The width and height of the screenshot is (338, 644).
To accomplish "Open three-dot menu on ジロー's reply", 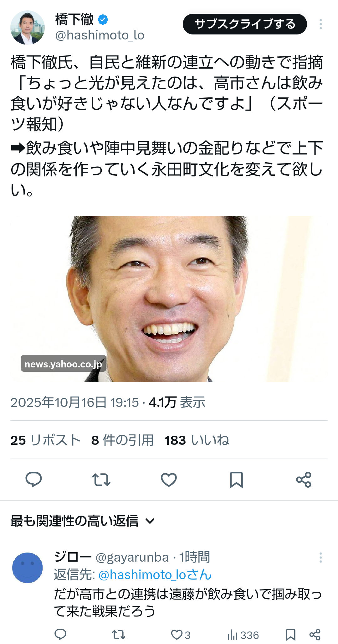I will (320, 557).
